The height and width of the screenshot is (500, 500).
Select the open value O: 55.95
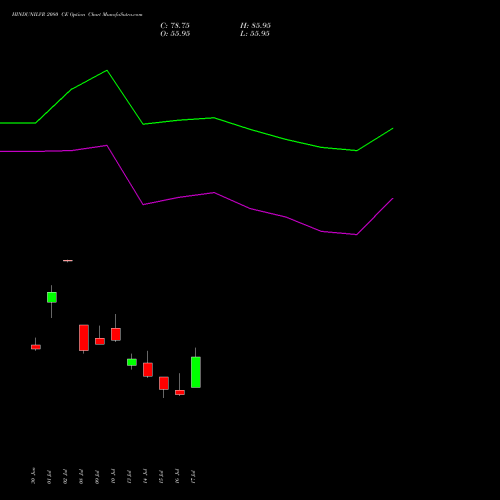tap(175, 34)
